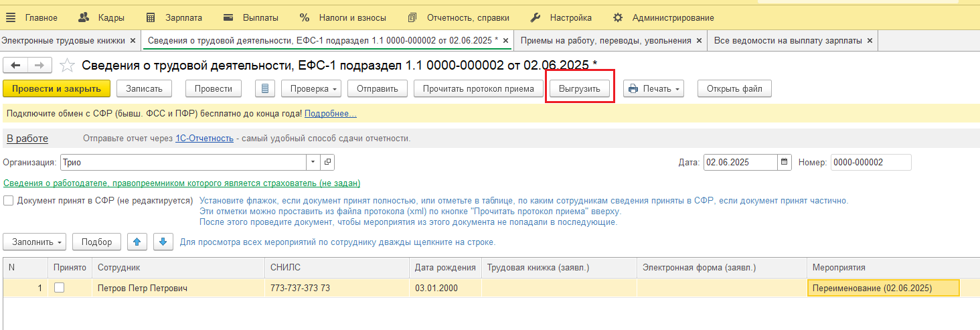Open the Выплаты menu
Image resolution: width=980 pixels, height=330 pixels.
251,18
